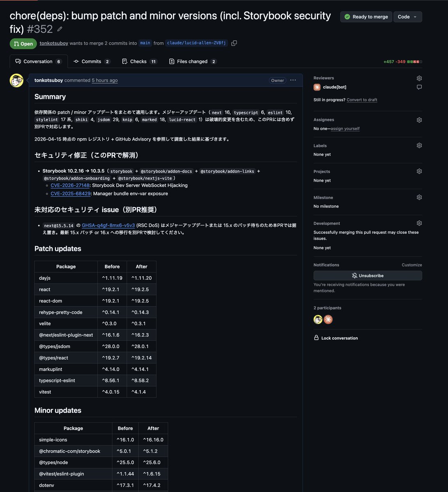
Task: Click the claude/lucid-allen-ZV8fj branch label
Action: [197, 43]
